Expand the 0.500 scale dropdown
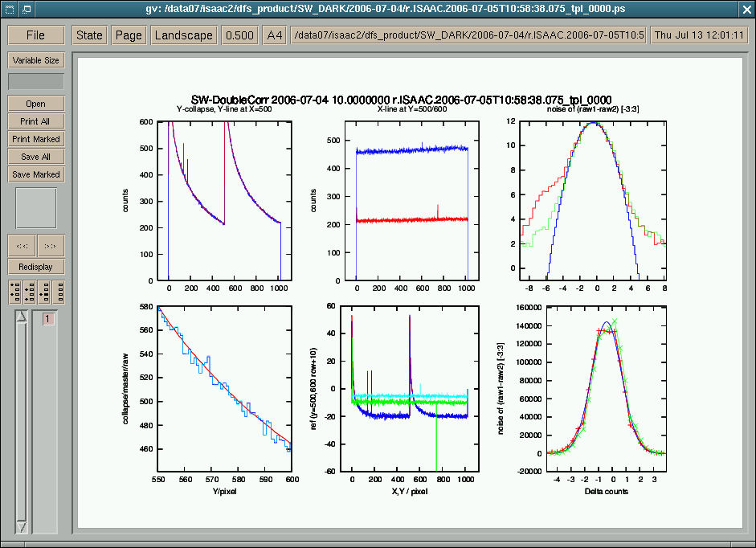Screen dimensions: 756x548 pos(239,35)
